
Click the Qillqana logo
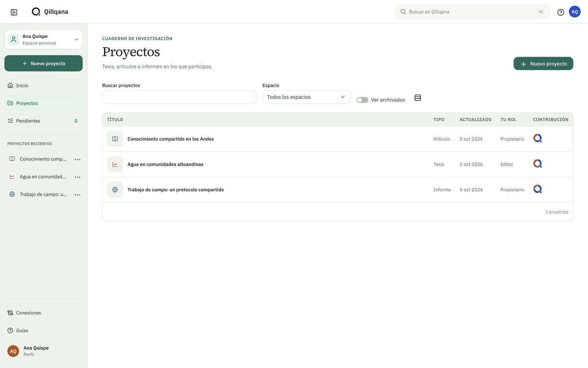pyautogui.click(x=50, y=12)
